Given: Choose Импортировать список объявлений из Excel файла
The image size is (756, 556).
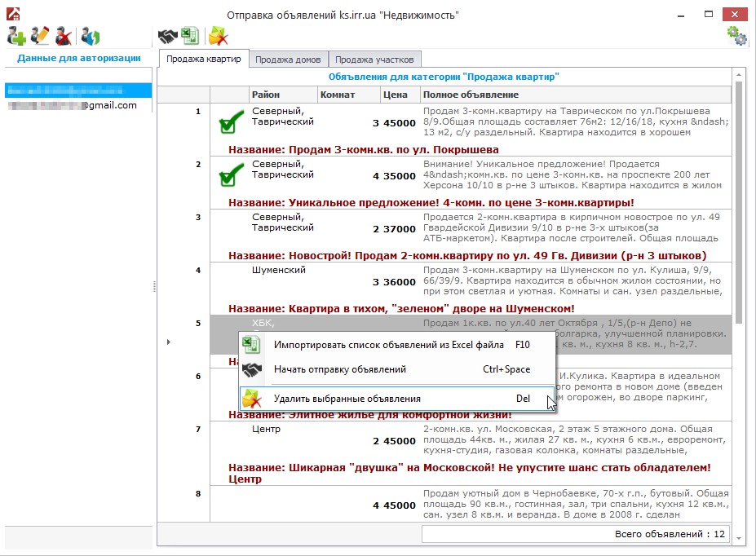Looking at the screenshot, I should pyautogui.click(x=397, y=345).
